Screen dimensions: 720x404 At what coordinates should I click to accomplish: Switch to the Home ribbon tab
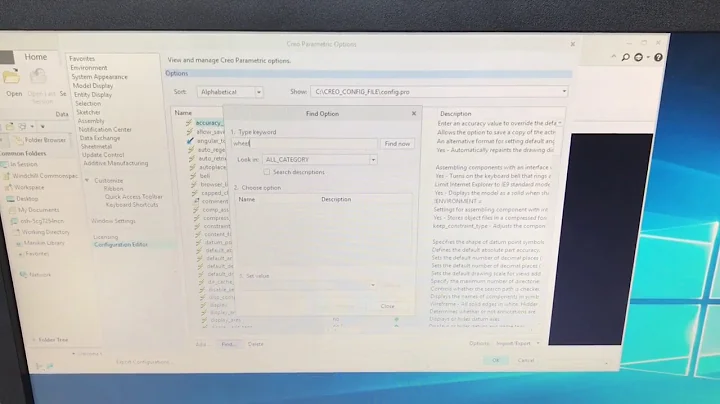(35, 57)
